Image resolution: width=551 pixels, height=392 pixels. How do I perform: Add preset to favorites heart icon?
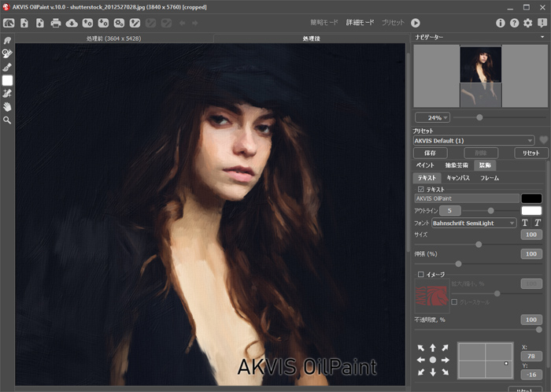pos(543,140)
